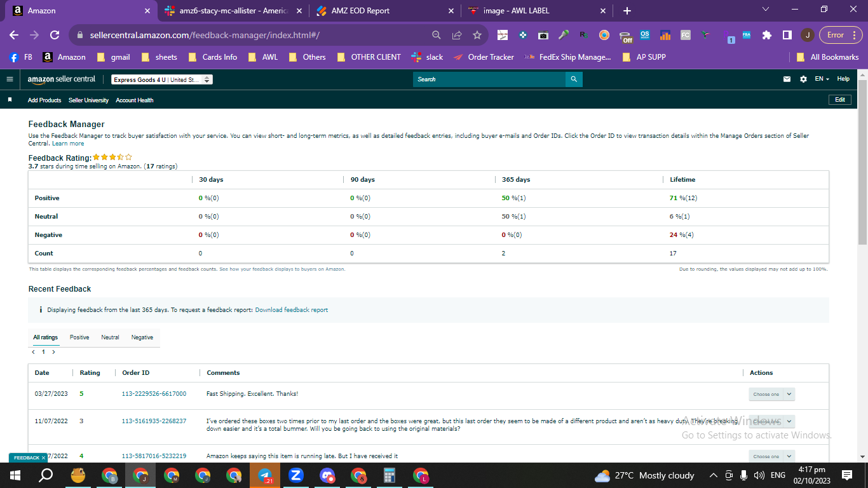The image size is (868, 488).
Task: Reload the Feedback Manager page
Action: click(55, 35)
